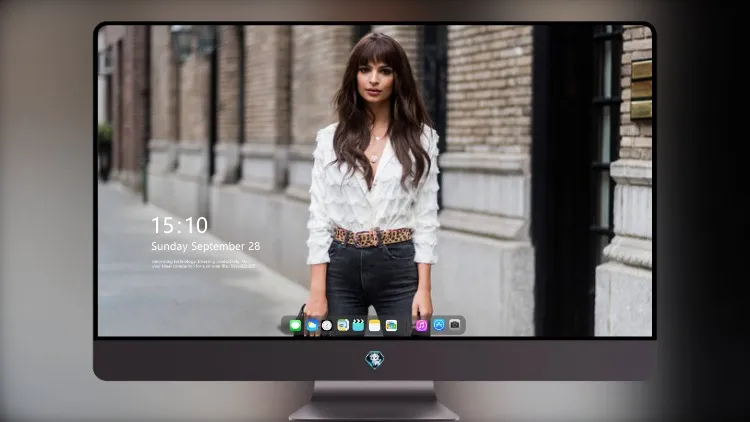
Task: Select the Sunday September 28 date text
Action: pyautogui.click(x=206, y=246)
